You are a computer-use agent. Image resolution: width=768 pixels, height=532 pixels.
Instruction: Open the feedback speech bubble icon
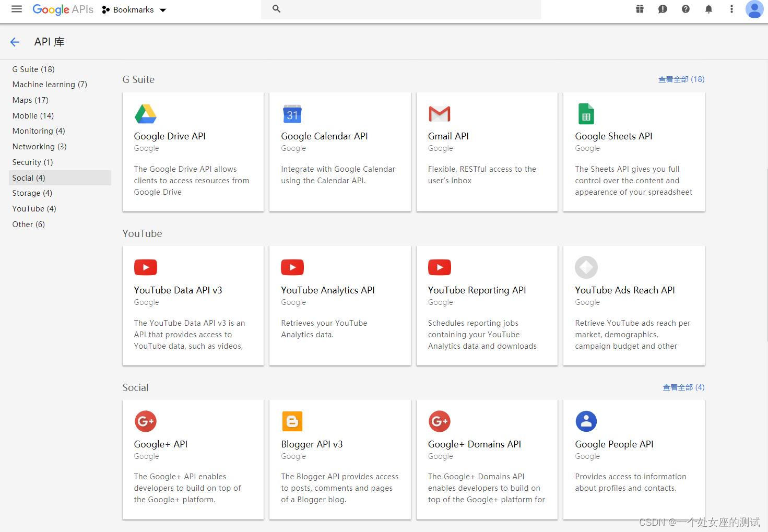[x=663, y=9]
